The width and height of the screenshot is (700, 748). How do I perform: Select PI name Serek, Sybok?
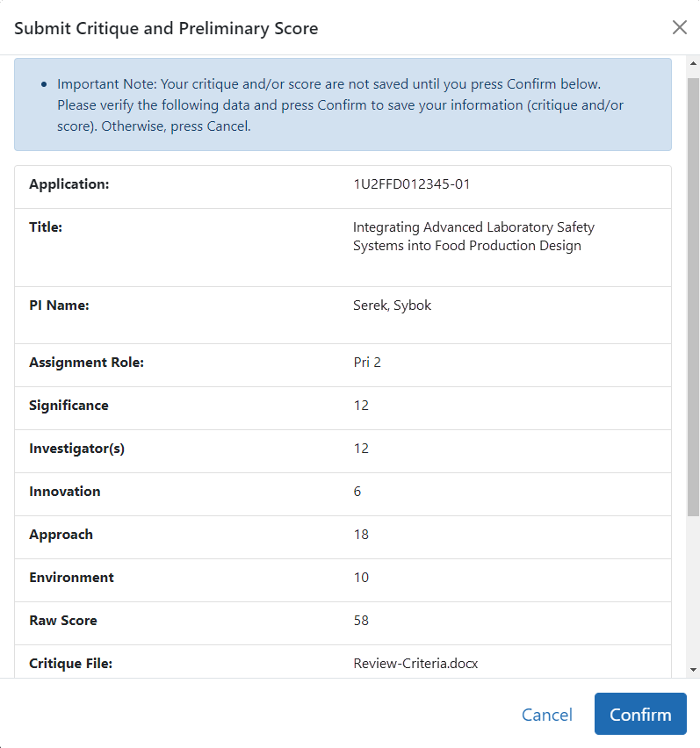coord(392,306)
